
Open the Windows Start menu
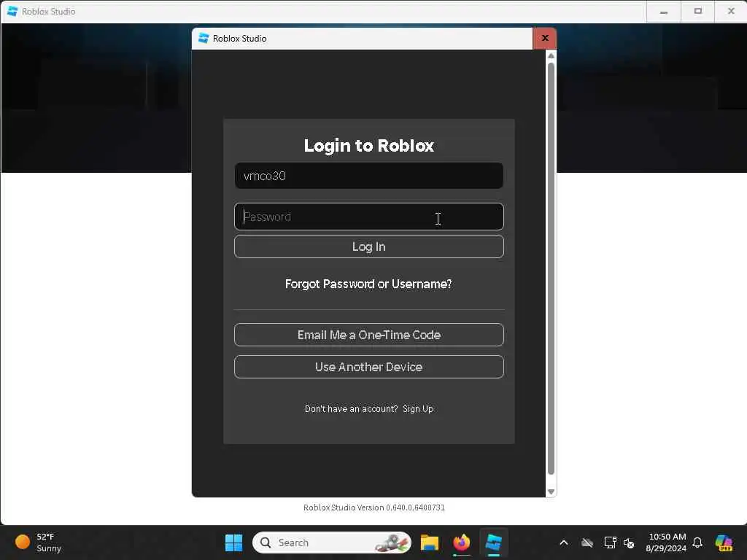click(x=233, y=542)
